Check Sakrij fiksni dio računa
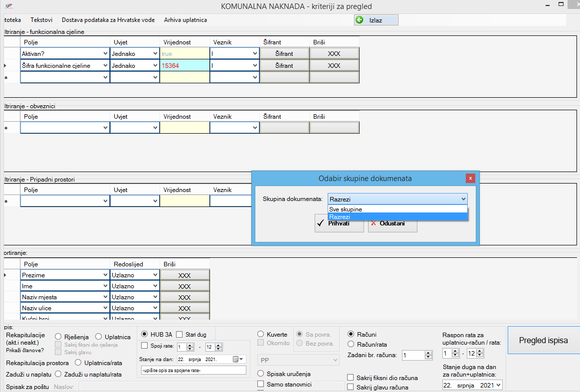 351,378
